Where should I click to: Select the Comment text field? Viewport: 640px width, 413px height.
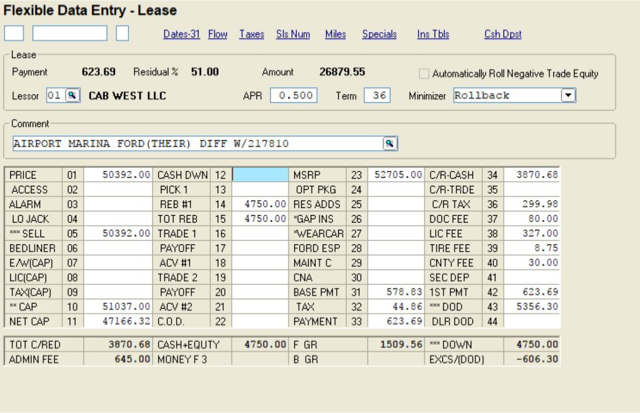tap(198, 144)
